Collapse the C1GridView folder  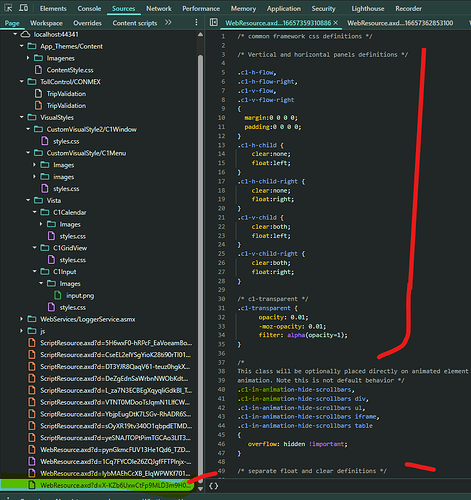[x=34, y=248]
